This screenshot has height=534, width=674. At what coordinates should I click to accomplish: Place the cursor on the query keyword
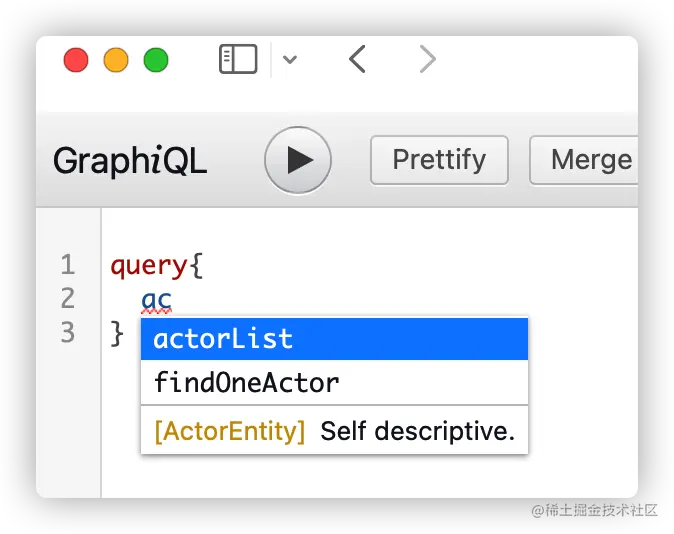pos(148,266)
